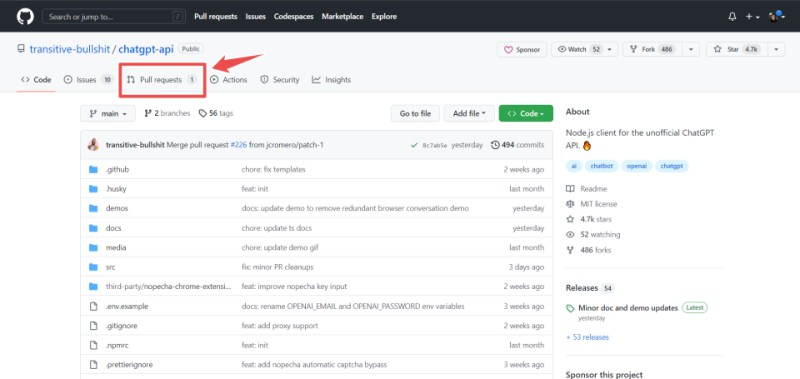Click the green commit status checkmark
The image size is (800, 379).
(414, 145)
